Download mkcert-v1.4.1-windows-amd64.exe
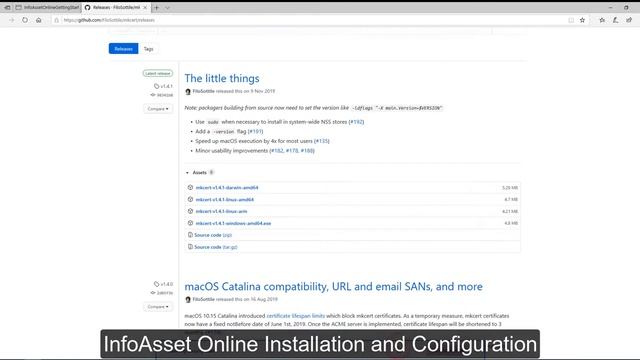 [x=233, y=223]
